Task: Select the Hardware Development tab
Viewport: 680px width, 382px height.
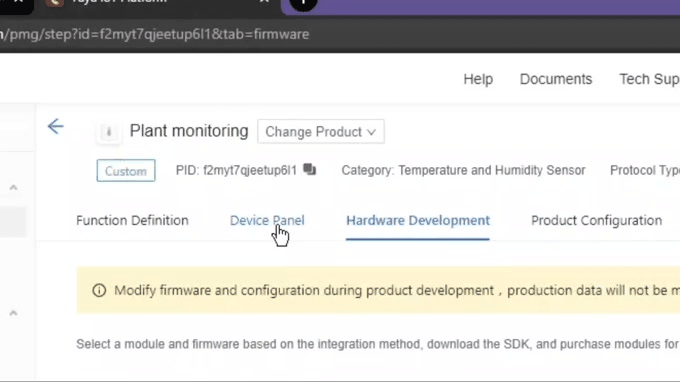Action: (x=418, y=220)
